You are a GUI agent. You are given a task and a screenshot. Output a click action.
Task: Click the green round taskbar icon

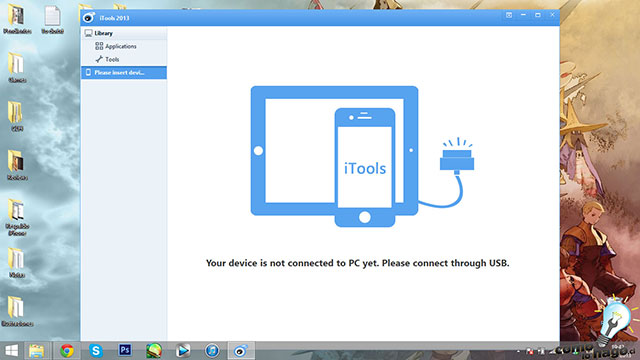154,351
